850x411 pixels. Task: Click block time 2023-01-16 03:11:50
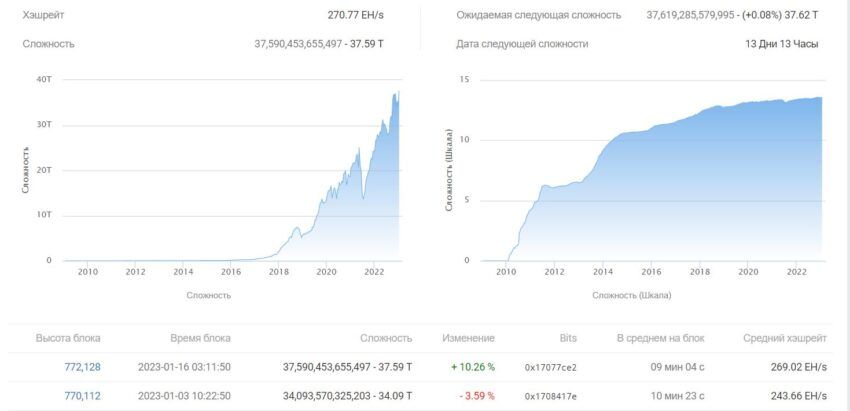point(184,367)
